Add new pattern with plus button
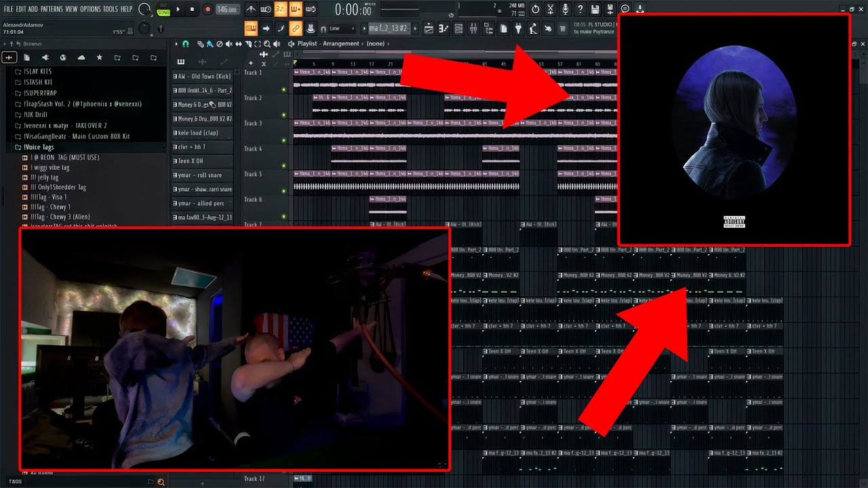 [x=416, y=28]
